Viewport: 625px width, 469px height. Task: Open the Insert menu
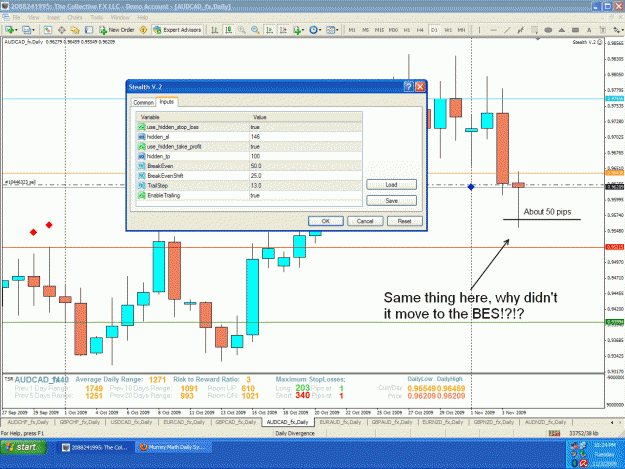coord(53,18)
